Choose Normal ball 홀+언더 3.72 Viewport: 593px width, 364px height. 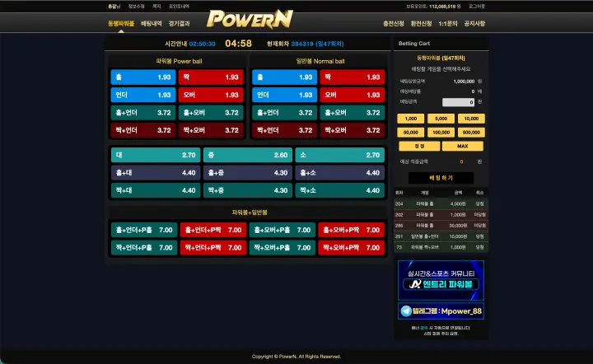(x=284, y=113)
